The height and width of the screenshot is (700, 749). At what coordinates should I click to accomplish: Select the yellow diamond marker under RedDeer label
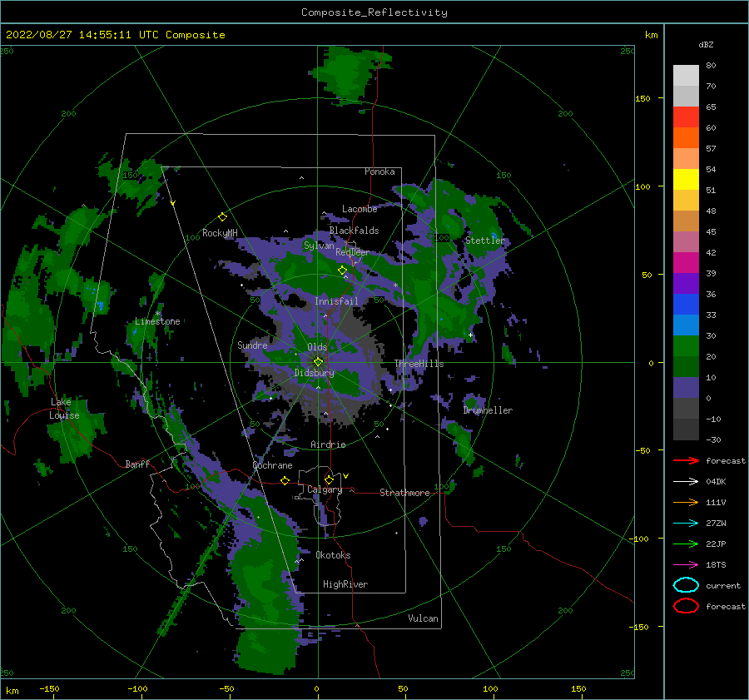(x=342, y=271)
